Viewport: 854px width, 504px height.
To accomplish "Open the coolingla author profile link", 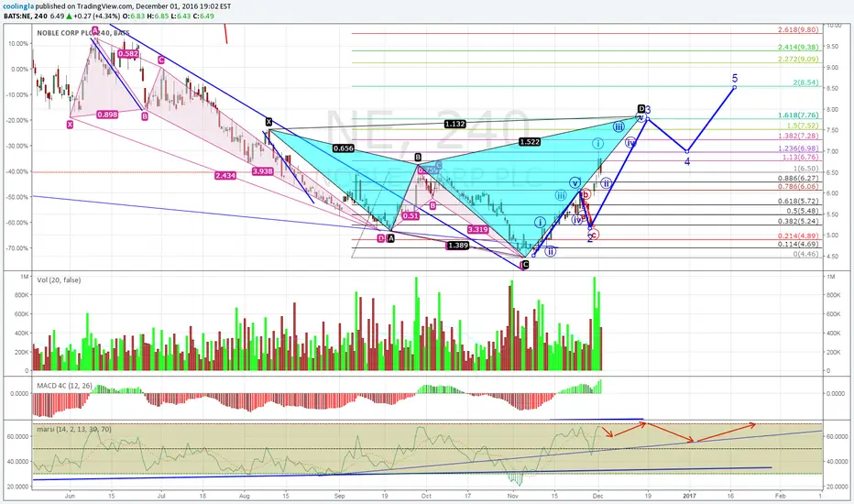I will click(x=16, y=6).
